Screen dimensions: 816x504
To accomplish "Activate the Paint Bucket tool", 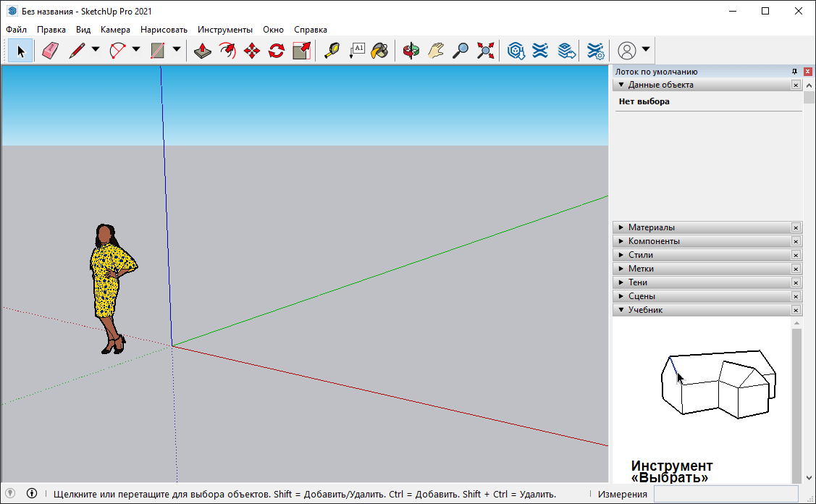I will pos(380,51).
